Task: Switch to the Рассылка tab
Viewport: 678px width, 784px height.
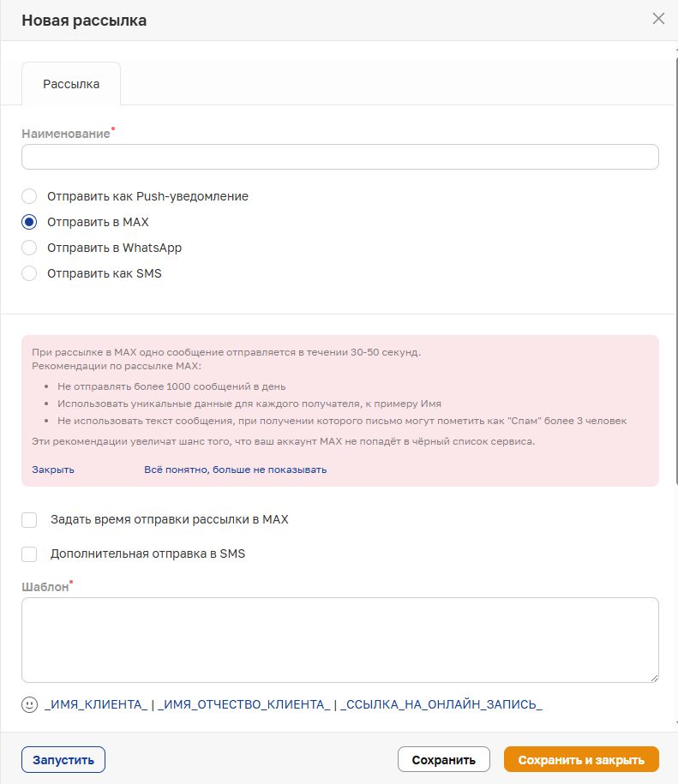Action: pos(71,84)
